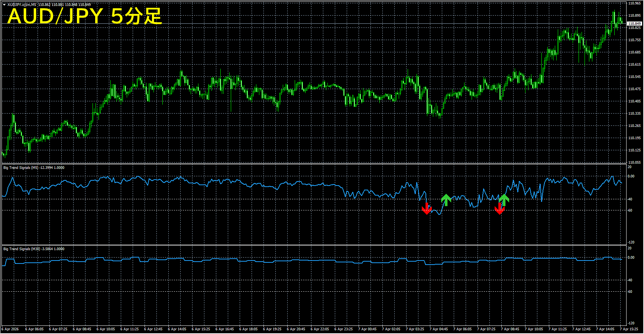
Task: Click the 7 Apr 10:05 time label
Action: click(x=534, y=329)
